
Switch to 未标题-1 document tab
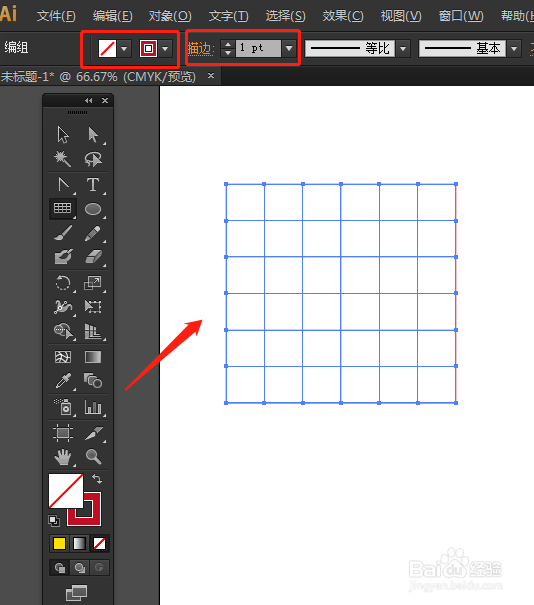(98, 77)
